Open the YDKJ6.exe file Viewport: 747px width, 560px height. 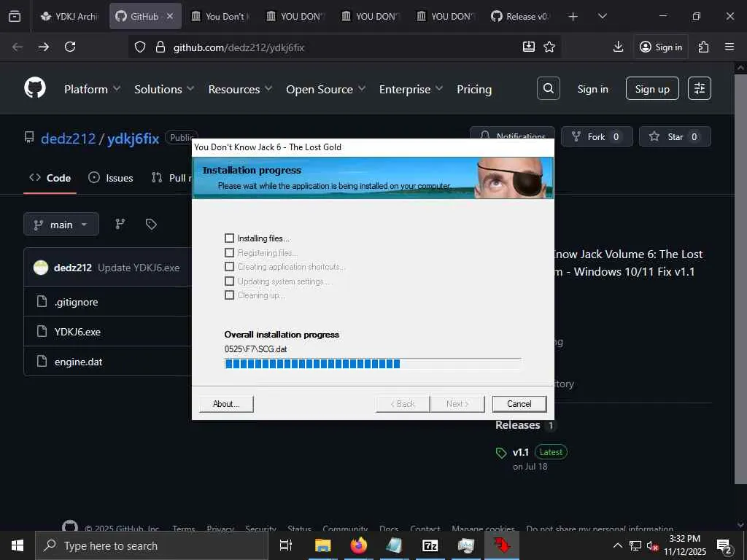click(77, 332)
